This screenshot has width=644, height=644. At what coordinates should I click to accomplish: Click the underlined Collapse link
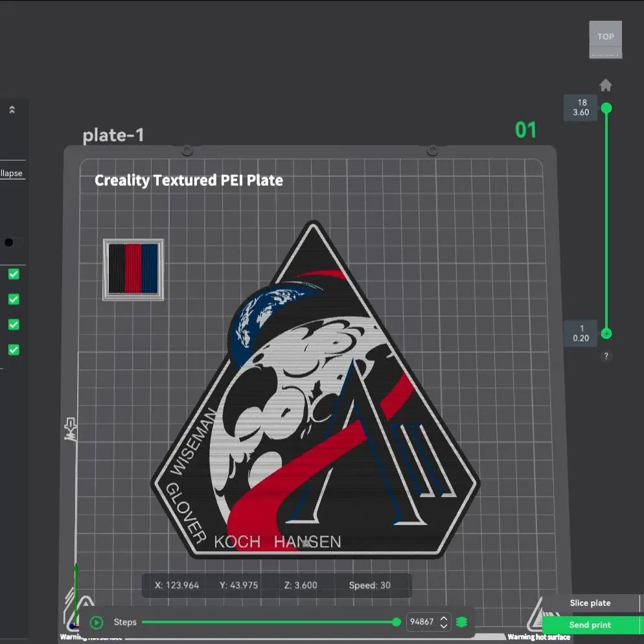point(12,174)
